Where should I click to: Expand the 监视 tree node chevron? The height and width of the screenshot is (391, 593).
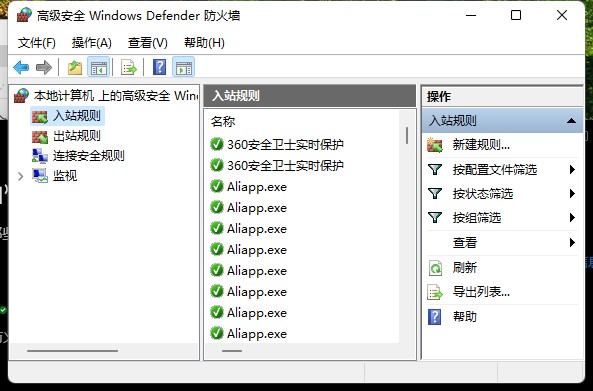coord(21,176)
